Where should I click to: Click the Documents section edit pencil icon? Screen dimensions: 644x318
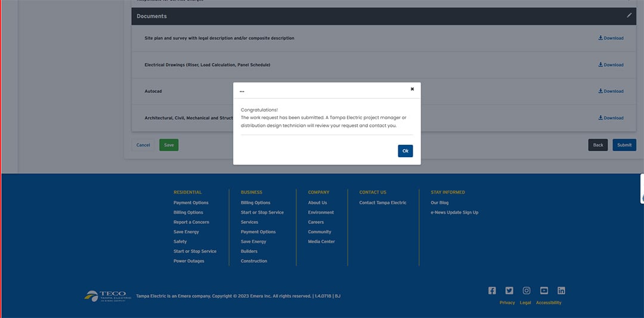[x=629, y=15]
